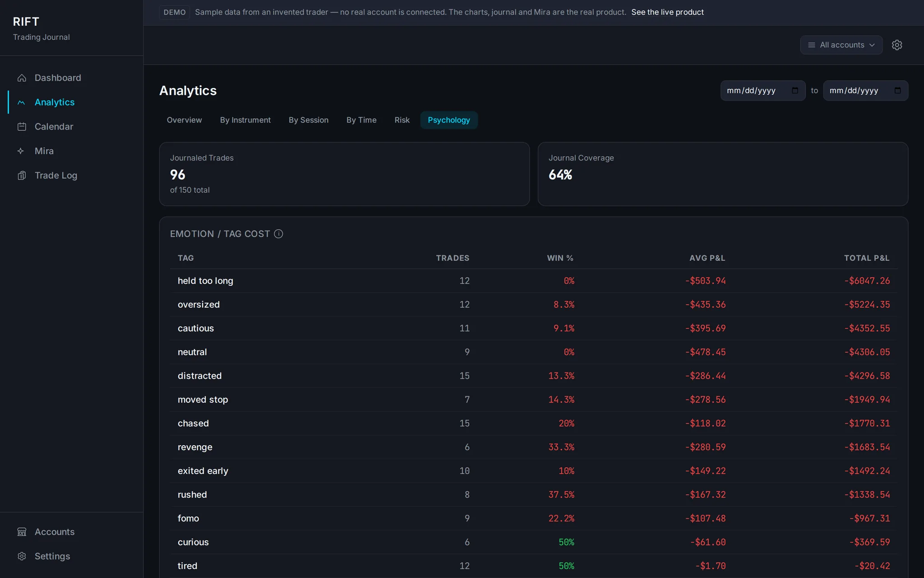Click the 'cautious' tag row
The image size is (924, 578).
tap(534, 328)
